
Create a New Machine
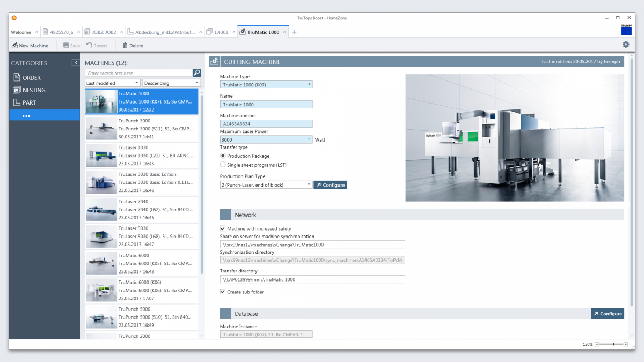coord(30,45)
